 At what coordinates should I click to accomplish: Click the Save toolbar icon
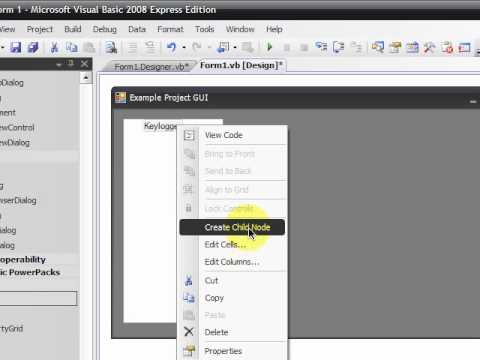[x=16, y=47]
